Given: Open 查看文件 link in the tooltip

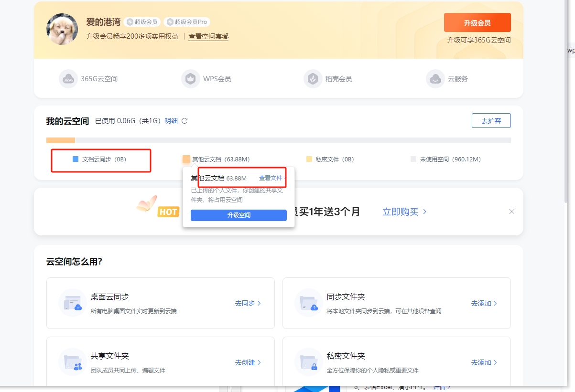Looking at the screenshot, I should tap(271, 178).
